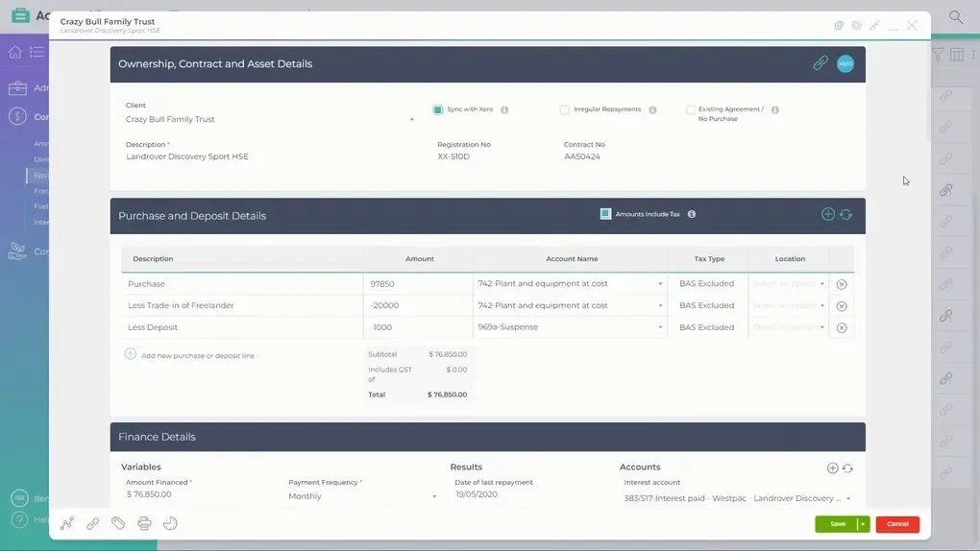The height and width of the screenshot is (551, 980).
Task: Remove the Purchase row
Action: click(x=842, y=284)
